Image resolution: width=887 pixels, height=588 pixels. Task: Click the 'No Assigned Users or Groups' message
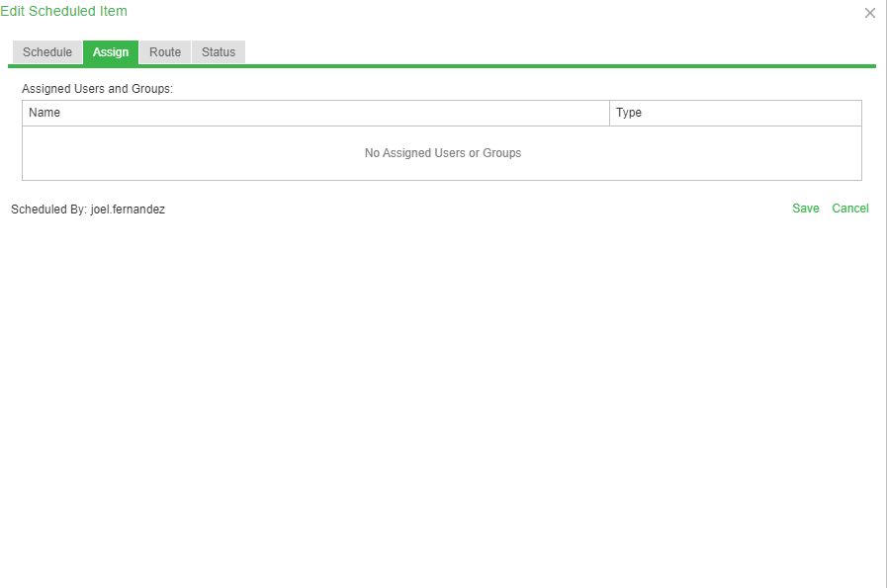443,153
